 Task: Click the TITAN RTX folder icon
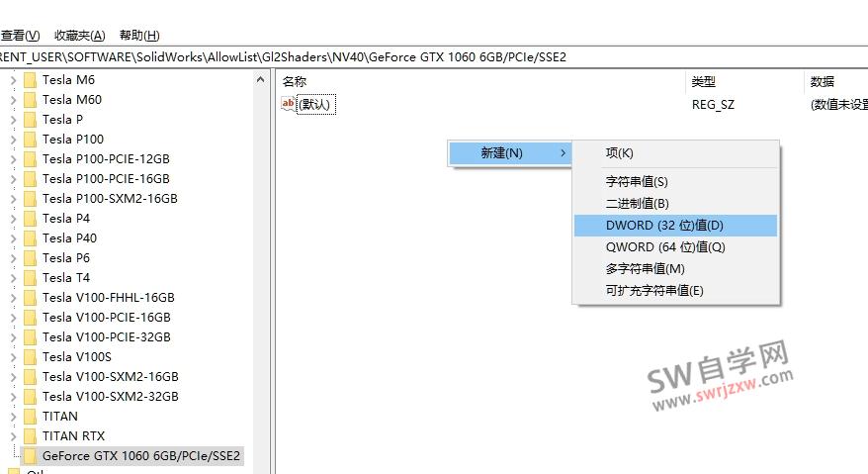point(31,436)
